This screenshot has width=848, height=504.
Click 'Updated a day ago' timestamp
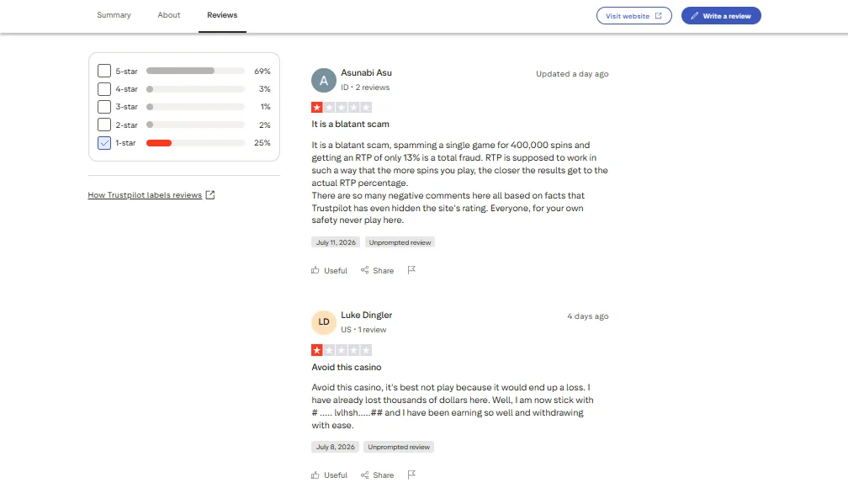pos(572,73)
